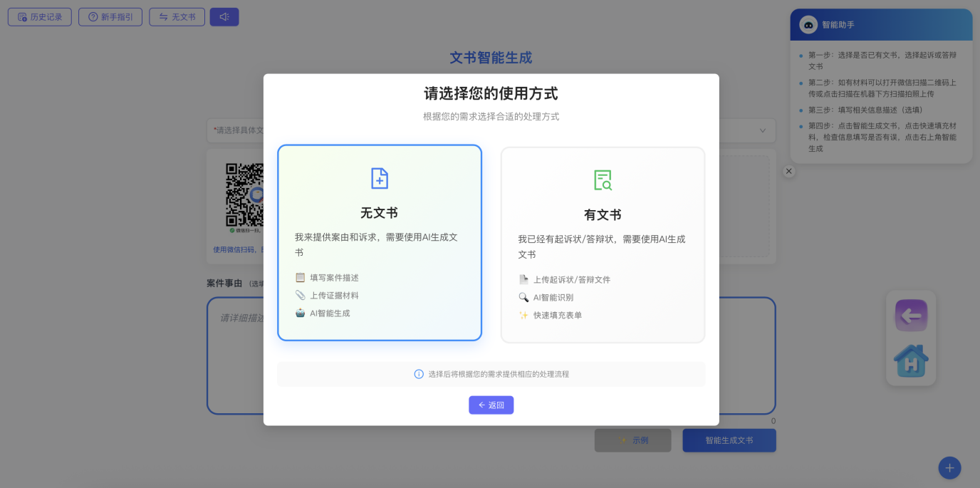This screenshot has width=980, height=488.
Task: Select the 无文书 option card
Action: [379, 242]
